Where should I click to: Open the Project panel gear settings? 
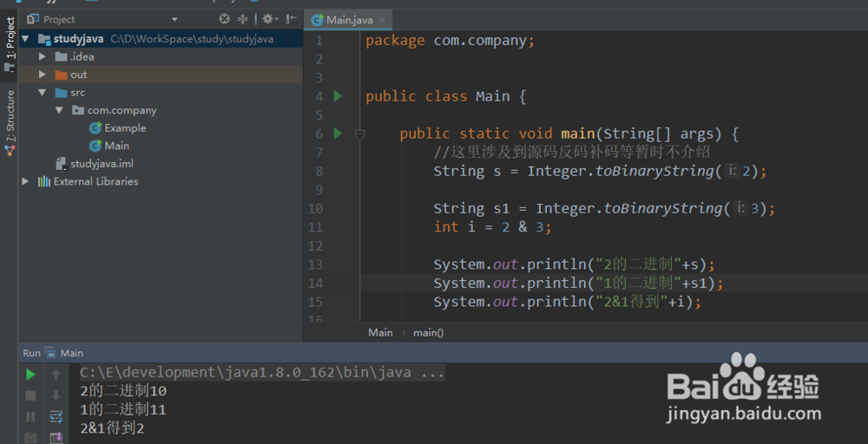tap(269, 19)
